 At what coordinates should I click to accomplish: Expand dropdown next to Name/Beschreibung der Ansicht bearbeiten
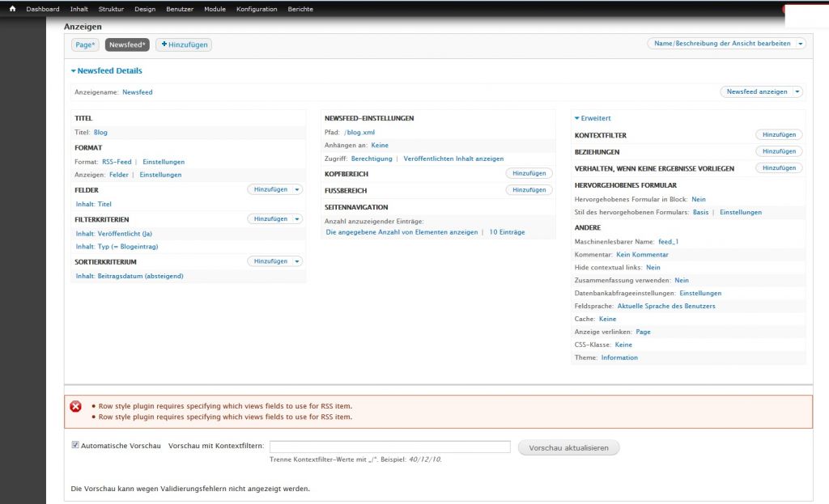tap(801, 44)
